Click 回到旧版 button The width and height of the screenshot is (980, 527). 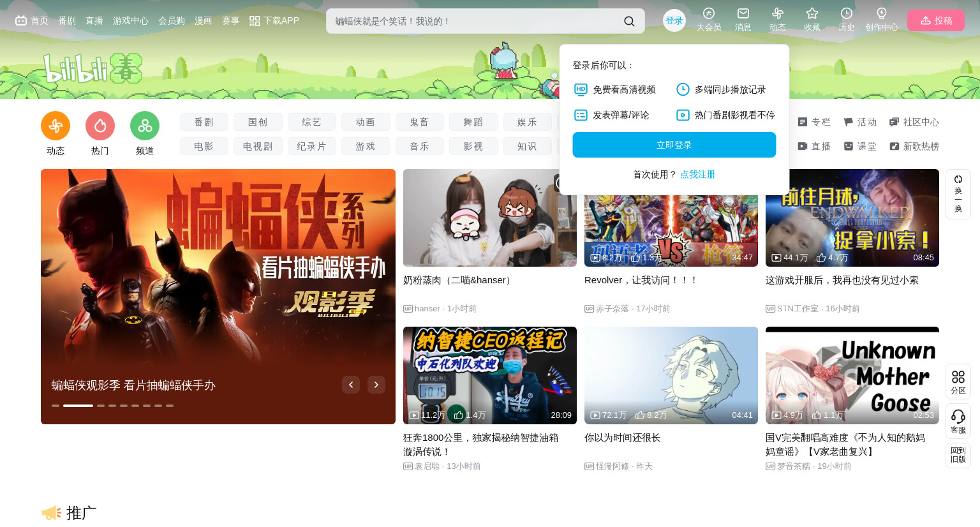click(958, 455)
